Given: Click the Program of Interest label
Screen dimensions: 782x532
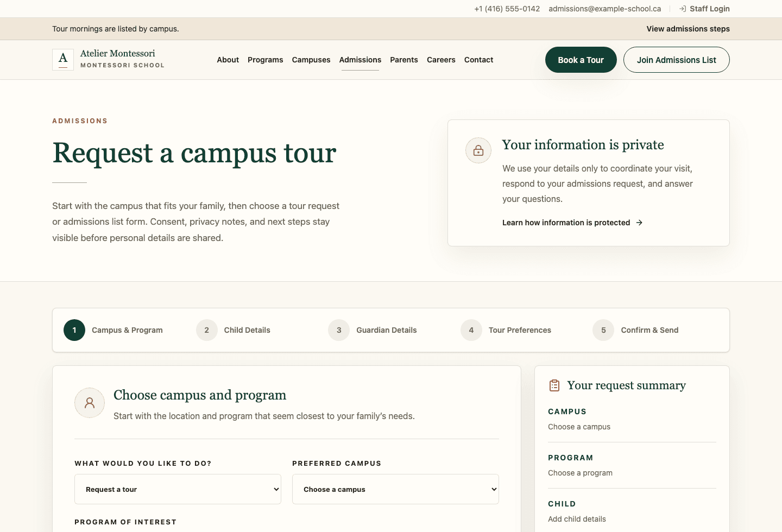Looking at the screenshot, I should 125,522.
